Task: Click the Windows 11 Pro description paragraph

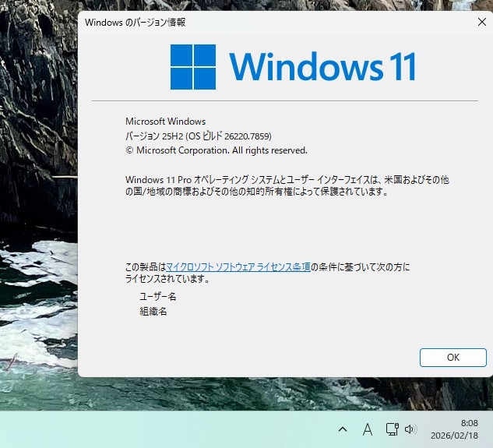Action: pos(287,185)
